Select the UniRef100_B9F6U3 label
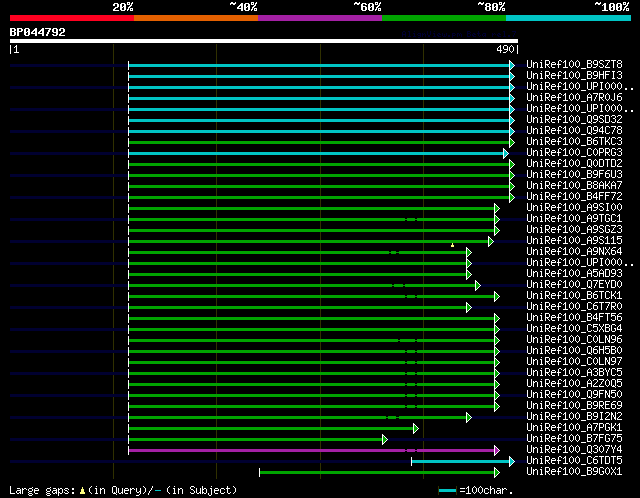This screenshot has width=640, height=498. point(574,175)
